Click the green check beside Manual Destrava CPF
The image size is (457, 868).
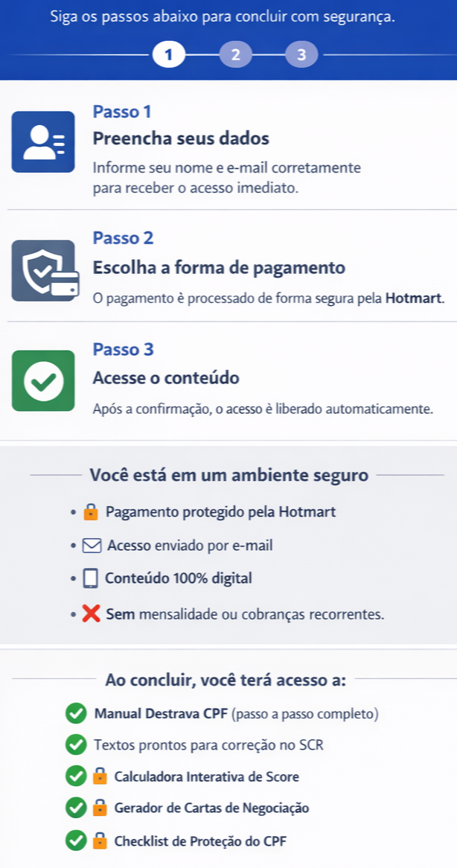tap(75, 714)
